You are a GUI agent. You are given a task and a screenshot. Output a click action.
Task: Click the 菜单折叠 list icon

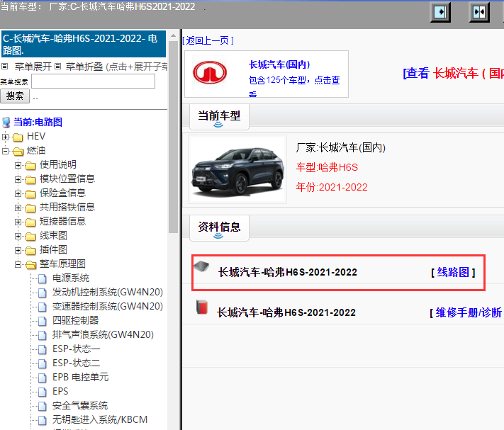pyautogui.click(x=57, y=67)
